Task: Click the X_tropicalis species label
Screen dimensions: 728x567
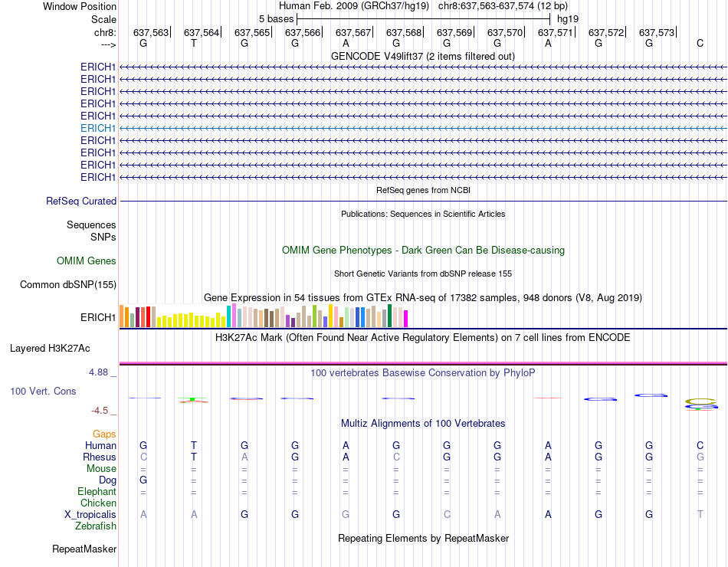Action: [90, 515]
